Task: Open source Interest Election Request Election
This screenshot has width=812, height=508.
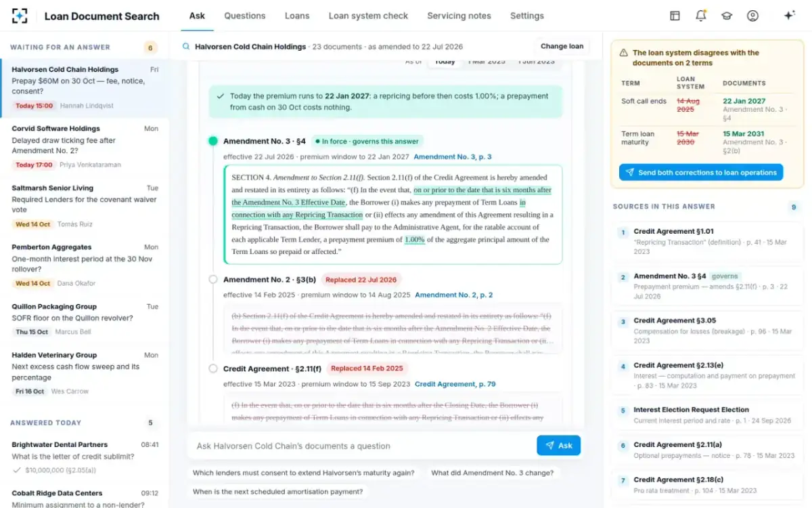Action: point(707,415)
